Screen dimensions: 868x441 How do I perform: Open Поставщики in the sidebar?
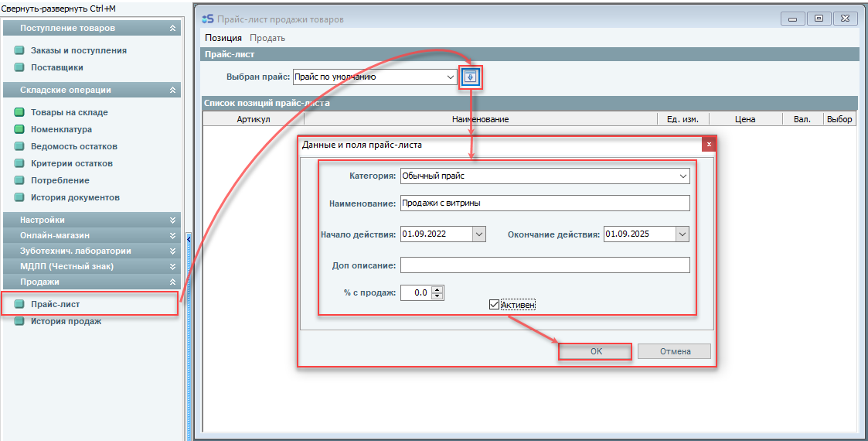(56, 67)
